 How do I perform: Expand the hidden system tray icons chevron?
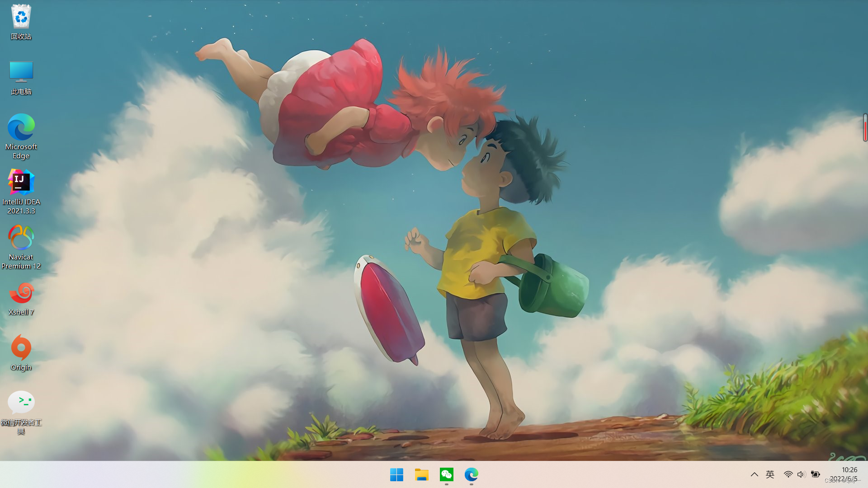tap(754, 474)
